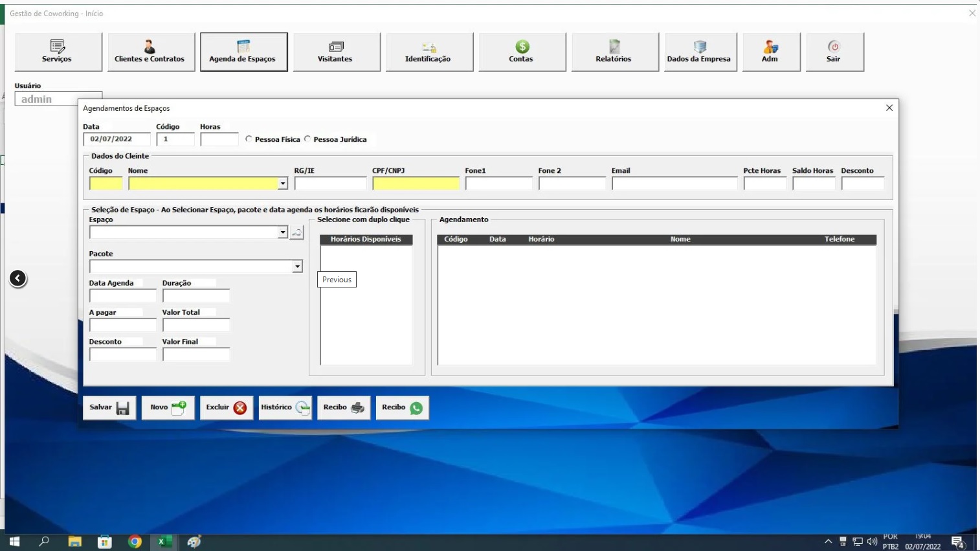Open the Histórico button
The image size is (980, 551).
285,408
